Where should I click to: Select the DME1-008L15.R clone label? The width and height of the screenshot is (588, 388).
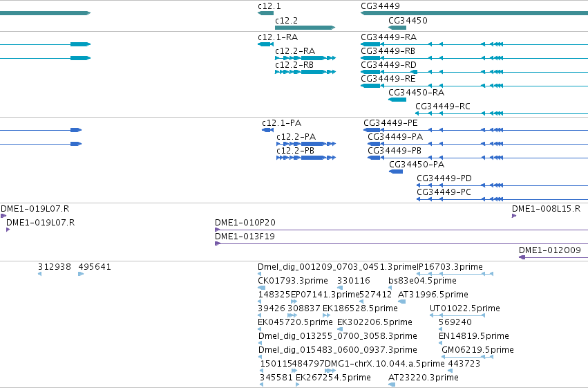(546, 210)
